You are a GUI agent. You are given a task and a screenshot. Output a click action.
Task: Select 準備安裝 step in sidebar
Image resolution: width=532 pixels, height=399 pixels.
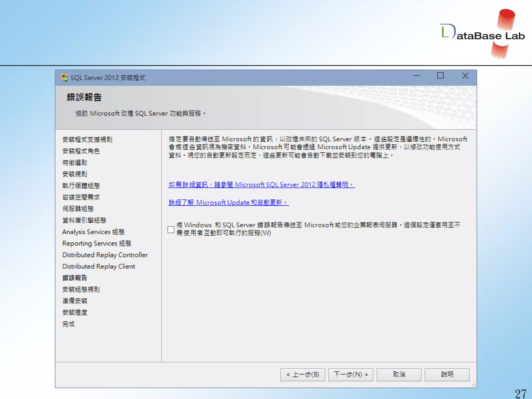(75, 301)
